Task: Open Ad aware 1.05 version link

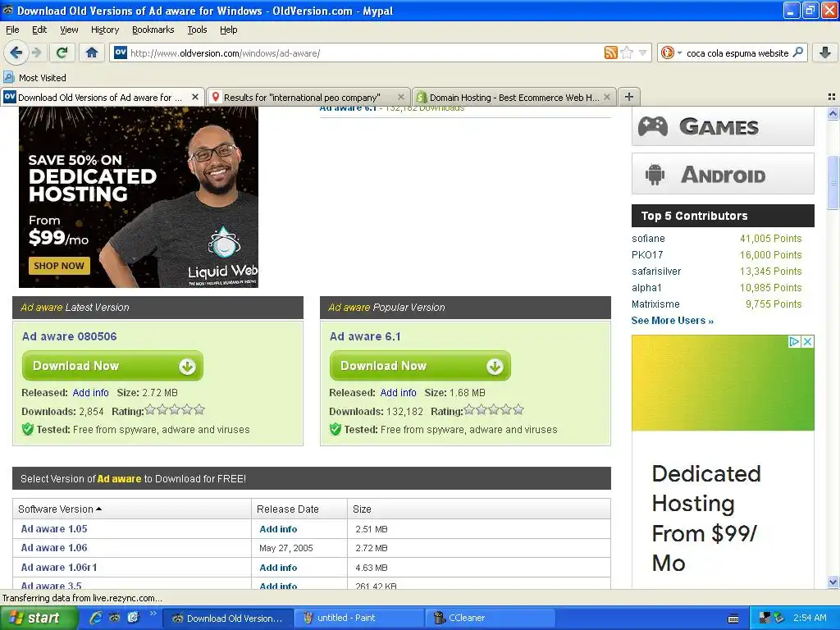Action: (x=54, y=529)
